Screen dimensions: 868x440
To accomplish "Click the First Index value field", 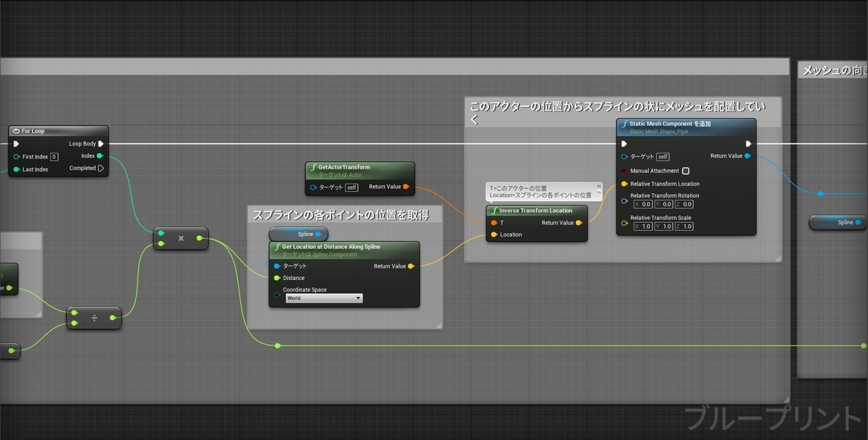I will pyautogui.click(x=54, y=156).
